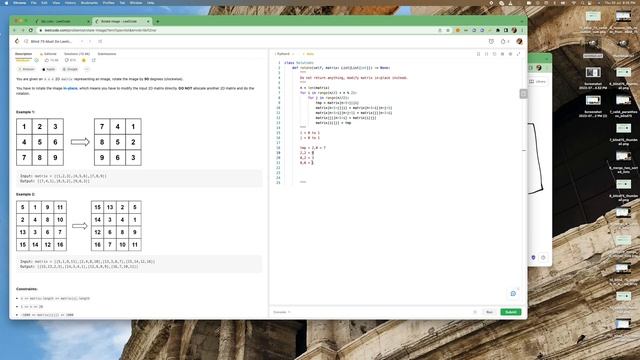Viewport: 640px width, 360px height.
Task: Switch to the Description tab
Action: click(x=23, y=54)
